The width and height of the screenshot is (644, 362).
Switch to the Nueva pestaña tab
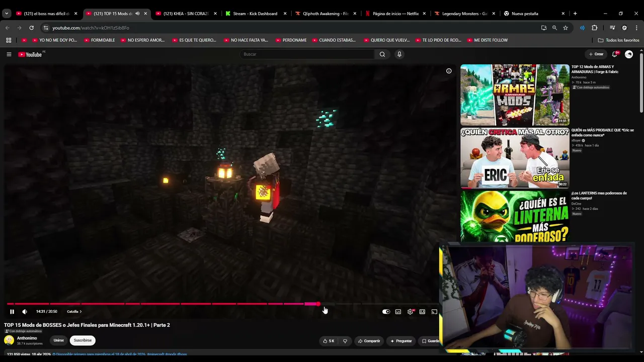tap(534, 14)
